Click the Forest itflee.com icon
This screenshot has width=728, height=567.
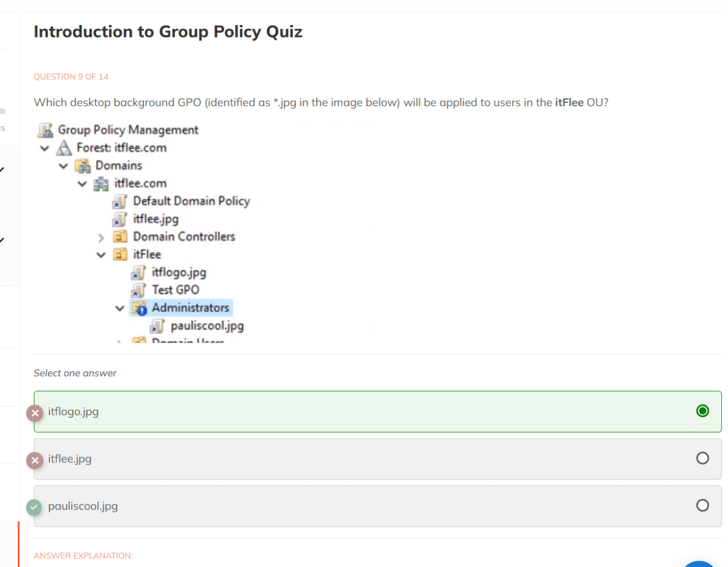[x=64, y=148]
